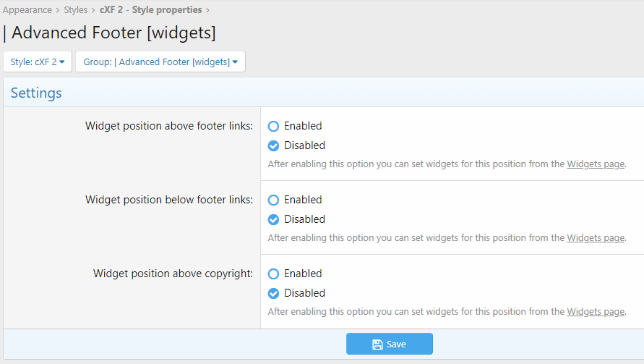Open Widgets page link under above footer links
This screenshot has height=364, width=644.
[x=595, y=164]
